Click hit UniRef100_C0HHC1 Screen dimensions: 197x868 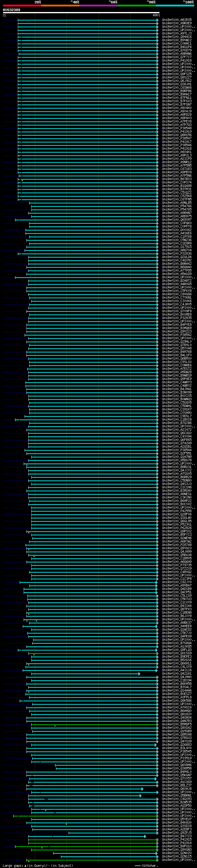pos(177,43)
